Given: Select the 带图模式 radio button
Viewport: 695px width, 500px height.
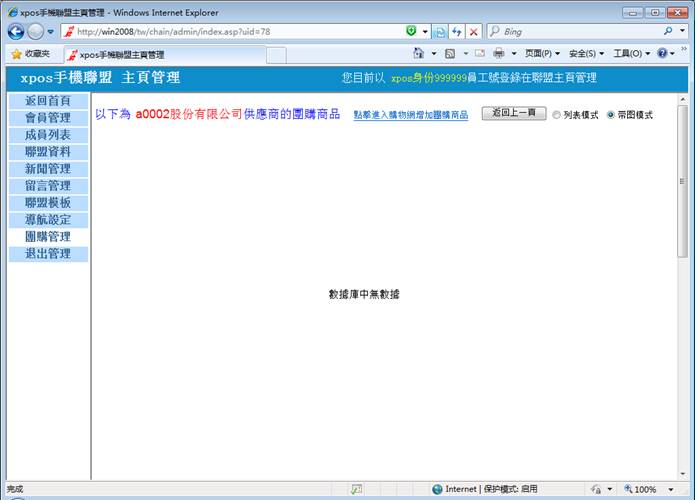Looking at the screenshot, I should point(611,115).
